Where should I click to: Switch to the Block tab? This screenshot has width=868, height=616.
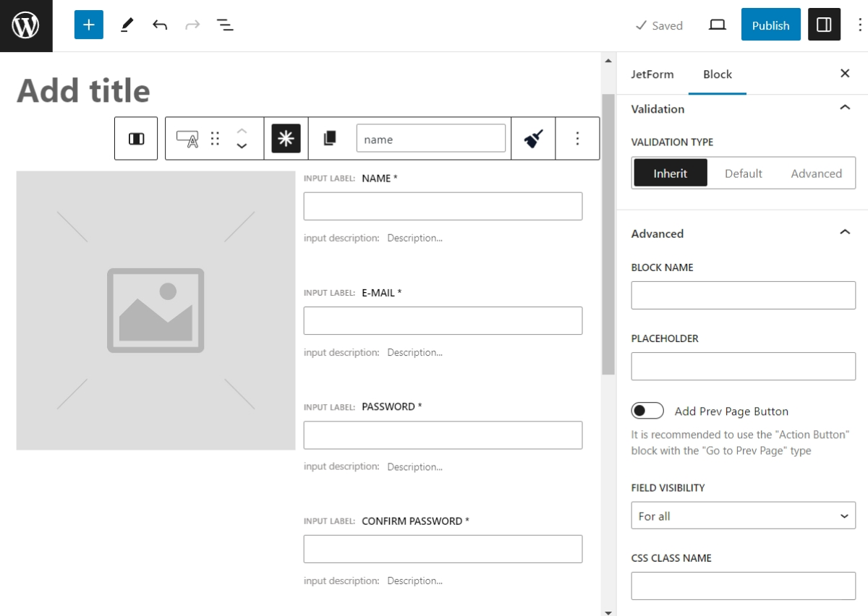click(717, 74)
